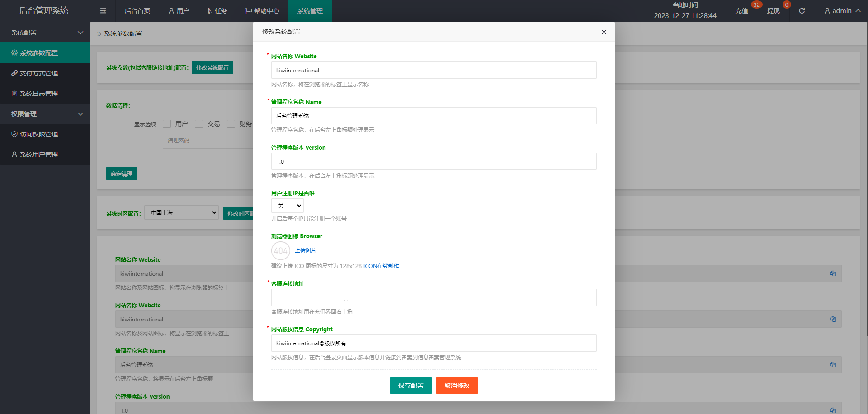Click copy icon beside second 网站名称 field

point(833,319)
